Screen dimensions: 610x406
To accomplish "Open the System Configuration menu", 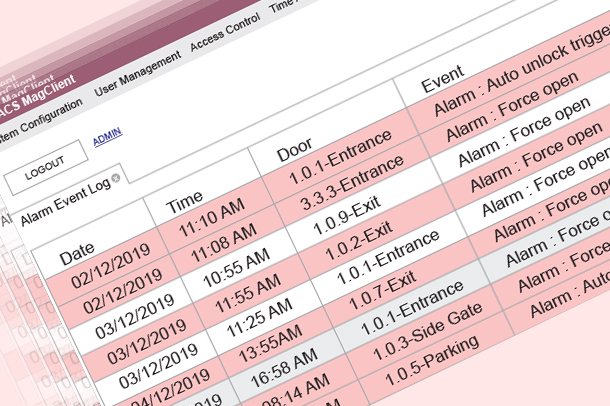I will (x=39, y=120).
